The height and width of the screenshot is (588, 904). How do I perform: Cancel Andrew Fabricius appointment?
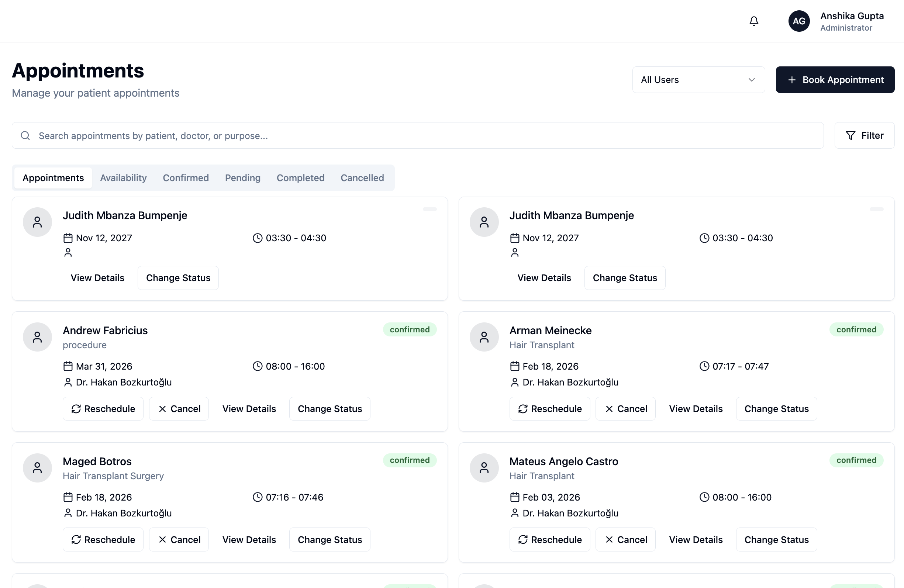point(179,409)
